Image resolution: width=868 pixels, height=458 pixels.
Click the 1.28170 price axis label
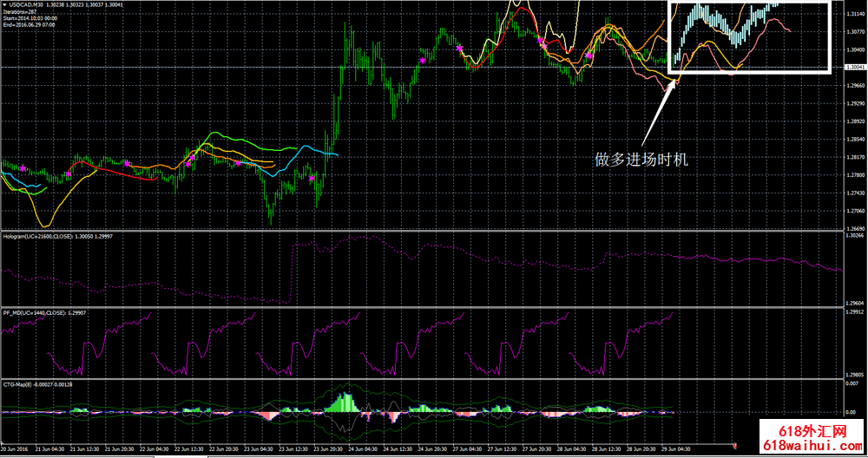(855, 157)
